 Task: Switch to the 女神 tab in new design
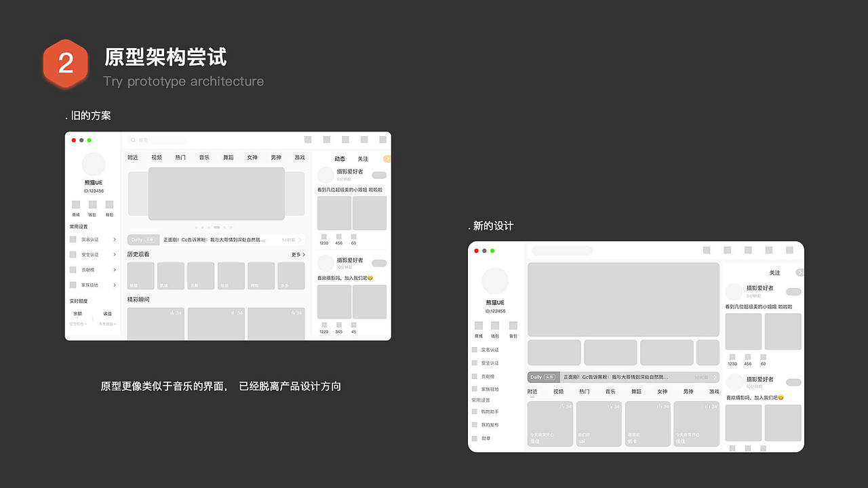click(662, 391)
